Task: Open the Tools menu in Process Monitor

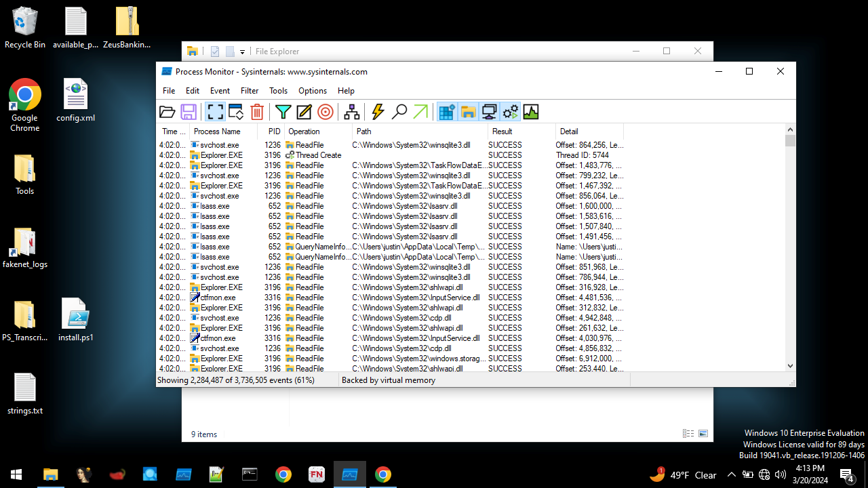Action: [x=278, y=90]
